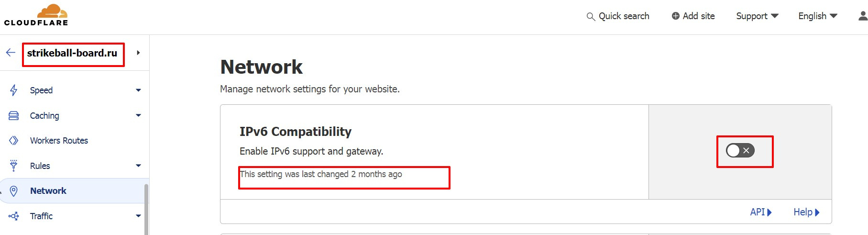This screenshot has height=235, width=868.
Task: Open the English language dropdown
Action: pos(817,16)
